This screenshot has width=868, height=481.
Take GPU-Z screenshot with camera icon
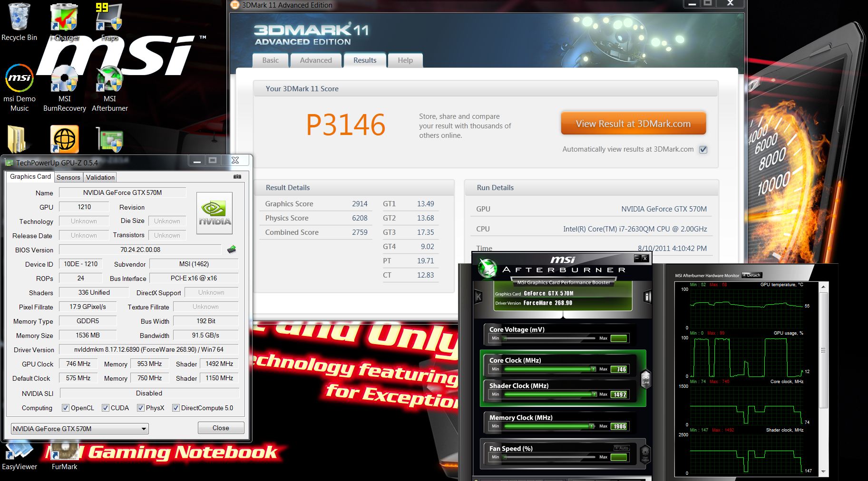click(237, 177)
